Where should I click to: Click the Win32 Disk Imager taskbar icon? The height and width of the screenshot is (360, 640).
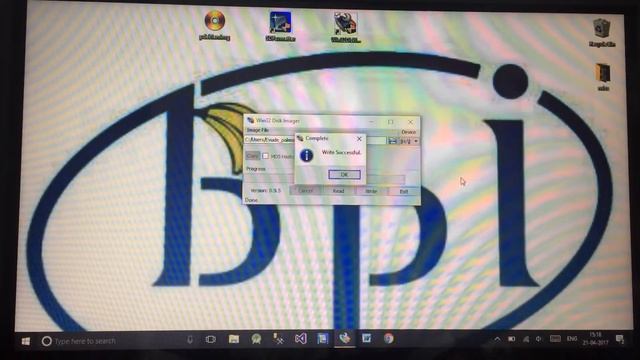(x=345, y=338)
